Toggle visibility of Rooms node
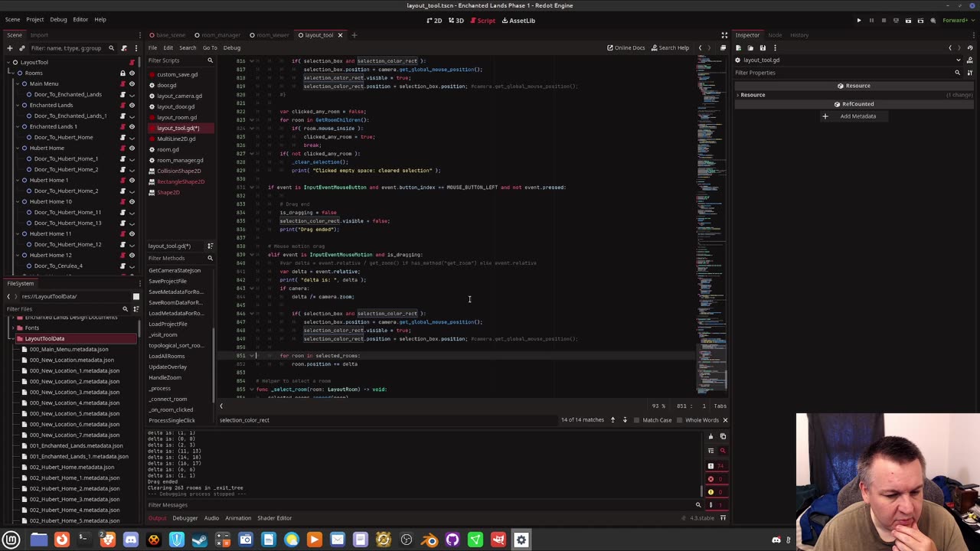The width and height of the screenshot is (980, 551). click(132, 73)
